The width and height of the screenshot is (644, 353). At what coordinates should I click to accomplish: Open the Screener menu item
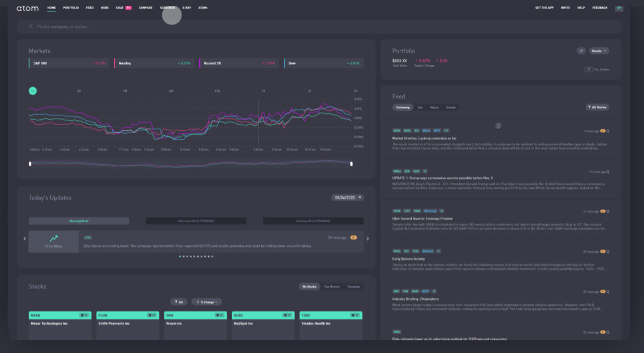point(167,8)
